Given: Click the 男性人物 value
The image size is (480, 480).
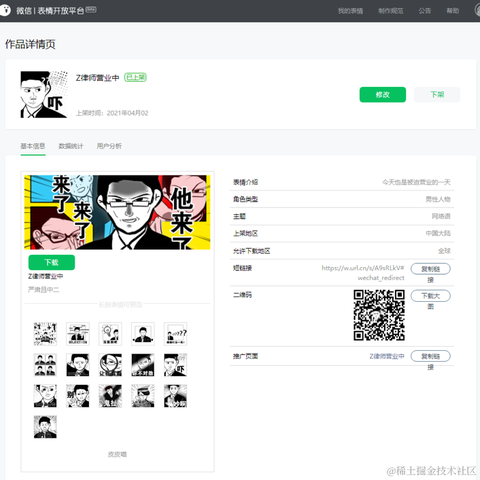Looking at the screenshot, I should [438, 199].
